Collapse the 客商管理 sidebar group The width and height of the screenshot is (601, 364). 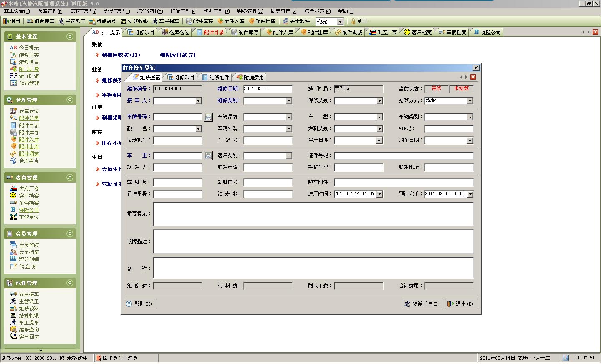(x=70, y=178)
